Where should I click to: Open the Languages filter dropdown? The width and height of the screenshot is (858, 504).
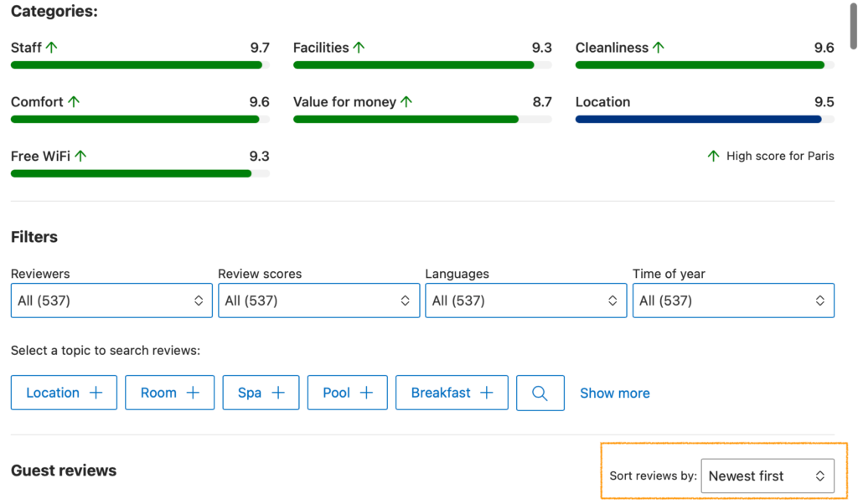526,301
